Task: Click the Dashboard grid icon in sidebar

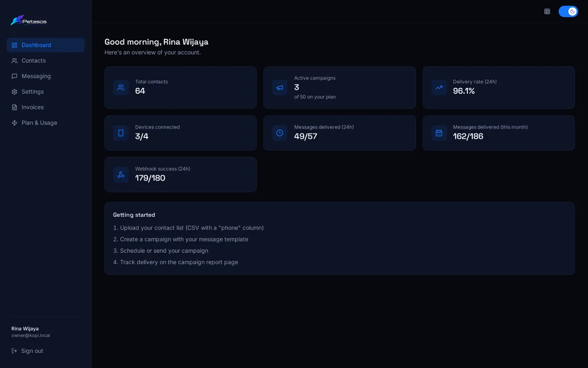Action: tap(15, 45)
